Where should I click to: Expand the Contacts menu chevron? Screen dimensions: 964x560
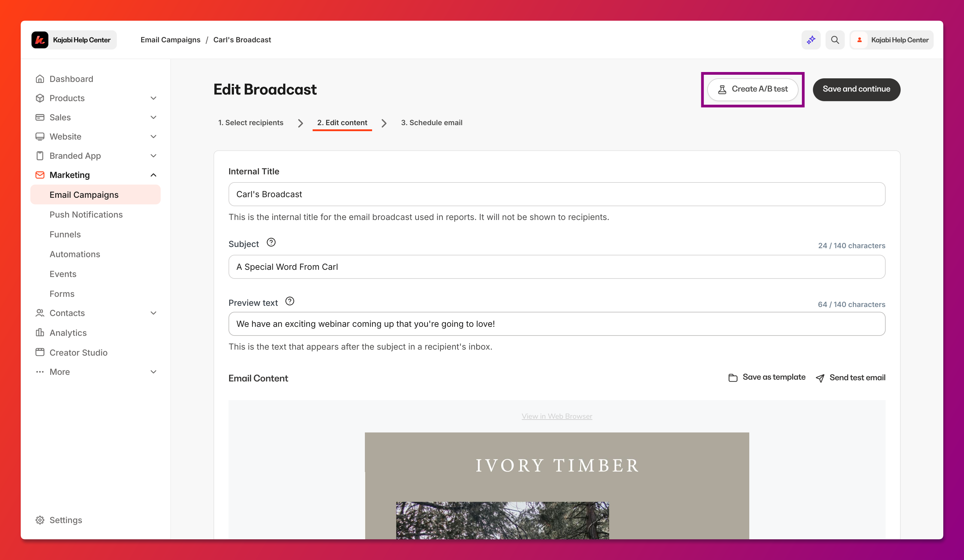pyautogui.click(x=153, y=313)
